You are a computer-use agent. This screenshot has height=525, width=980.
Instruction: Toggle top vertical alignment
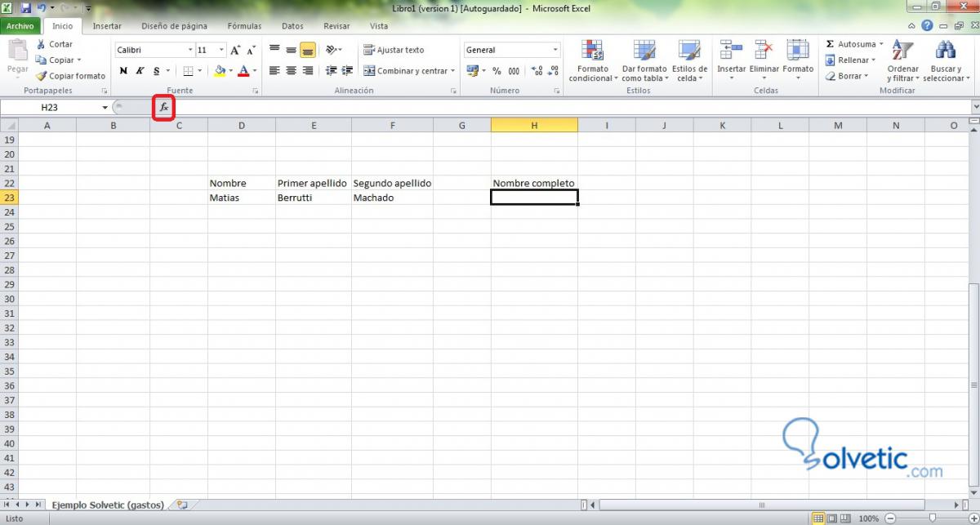(274, 50)
